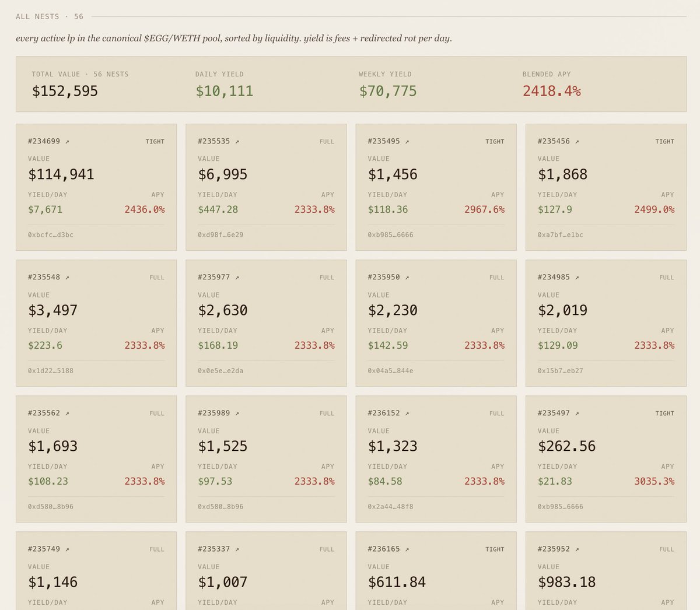
Task: Open external link arrow beside #234985
Action: (577, 278)
